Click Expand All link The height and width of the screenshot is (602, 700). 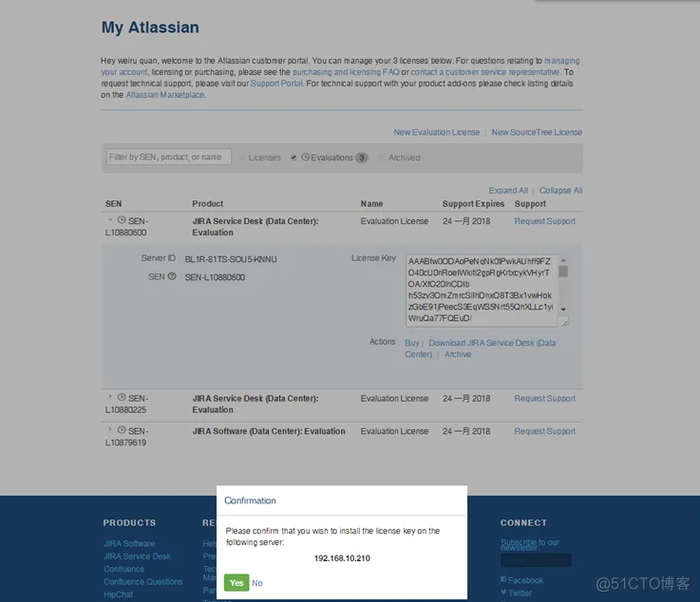click(x=508, y=191)
